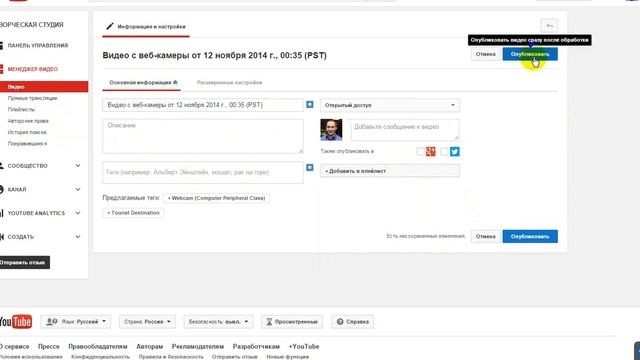Viewport: 640px width, 360px height.
Task: Click the Google+ share icon
Action: click(x=431, y=152)
